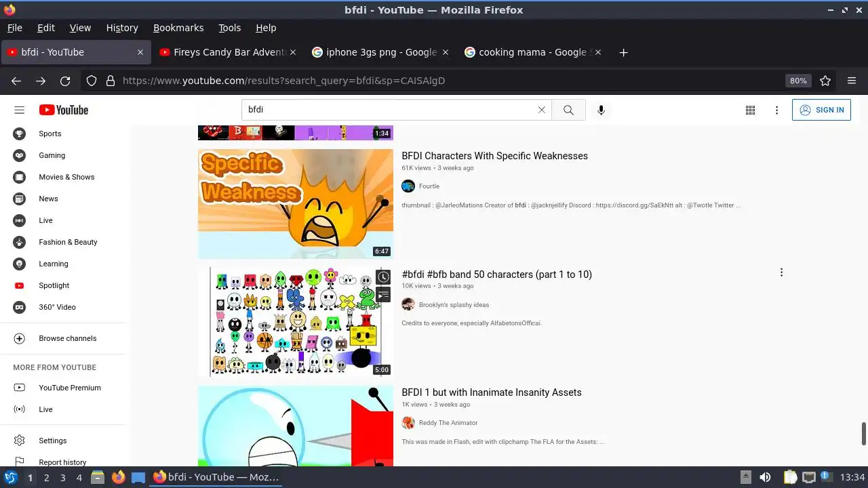Go forward in Firefox
This screenshot has width=868, height=488.
[x=41, y=81]
